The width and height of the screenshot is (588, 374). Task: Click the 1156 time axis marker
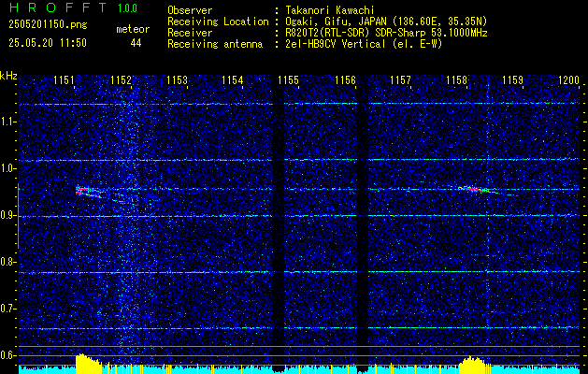tap(345, 79)
